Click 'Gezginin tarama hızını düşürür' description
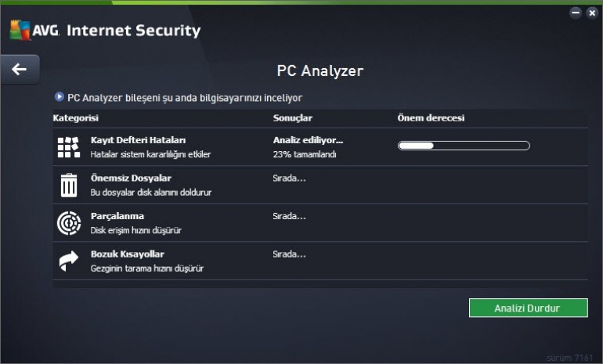Viewport: 603px width, 364px height. pos(147,268)
